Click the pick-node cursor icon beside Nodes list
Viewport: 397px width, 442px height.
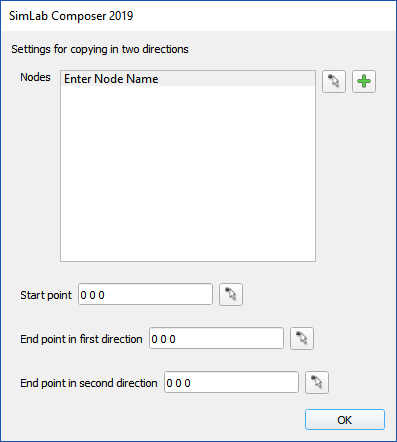(x=334, y=81)
